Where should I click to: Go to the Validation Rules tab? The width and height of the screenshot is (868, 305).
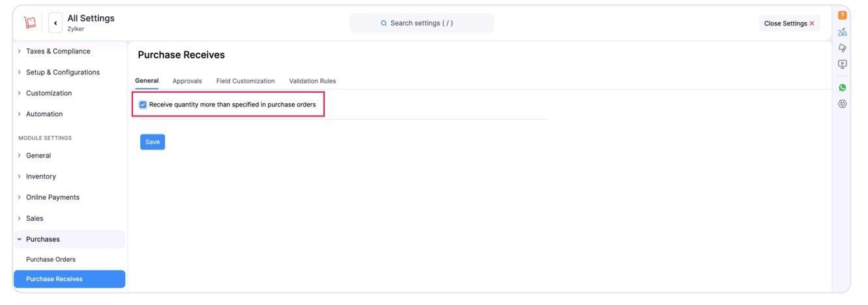(x=312, y=81)
